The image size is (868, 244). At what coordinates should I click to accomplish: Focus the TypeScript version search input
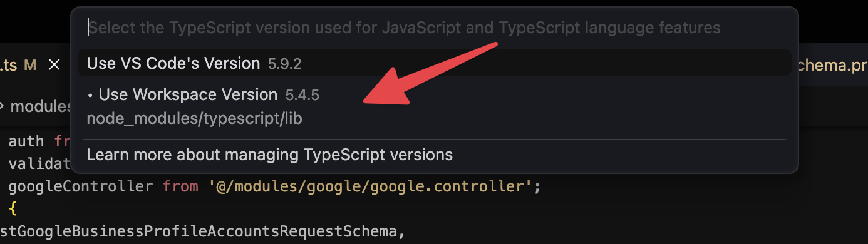tap(434, 28)
